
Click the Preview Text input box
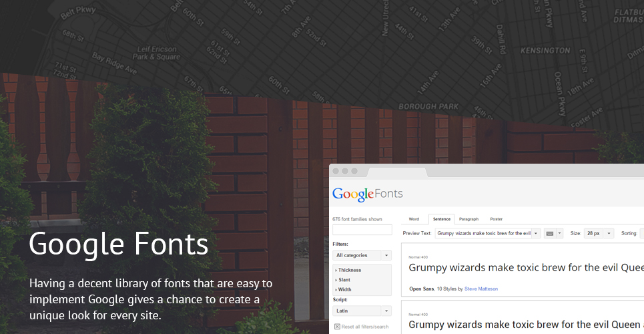pos(483,233)
